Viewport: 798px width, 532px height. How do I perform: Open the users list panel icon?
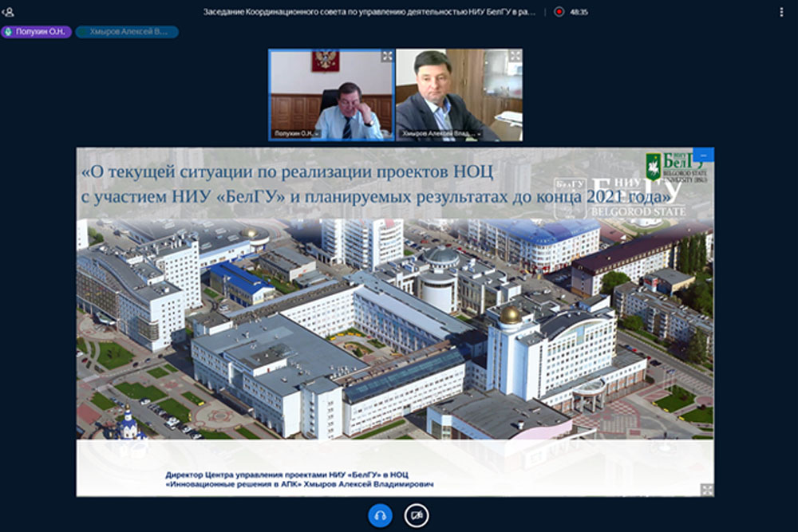click(x=9, y=12)
